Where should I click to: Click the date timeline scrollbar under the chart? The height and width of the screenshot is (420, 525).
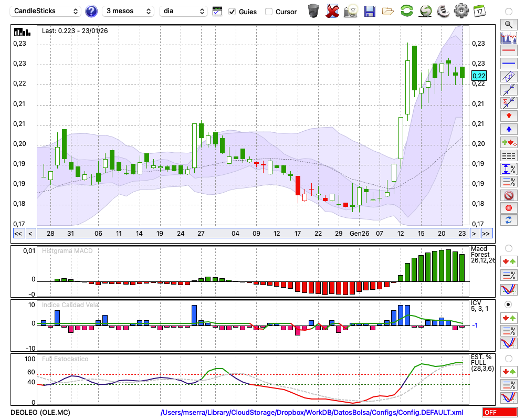252,233
